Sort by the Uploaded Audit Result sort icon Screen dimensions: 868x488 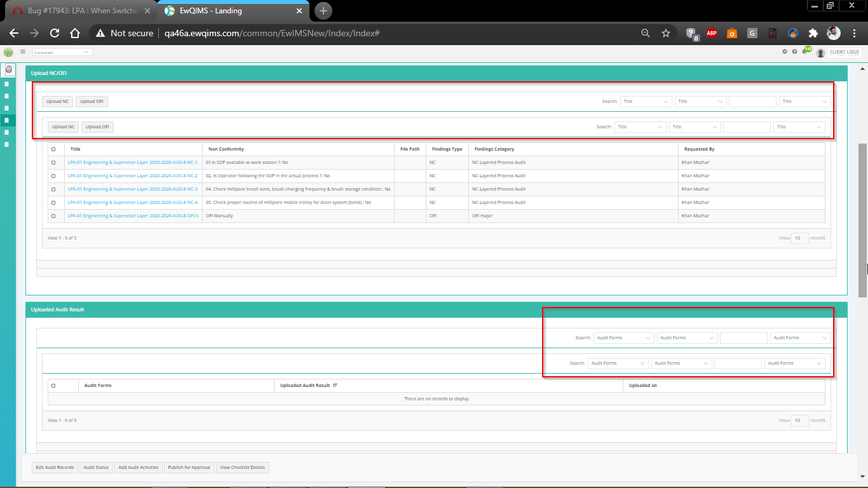tap(335, 385)
